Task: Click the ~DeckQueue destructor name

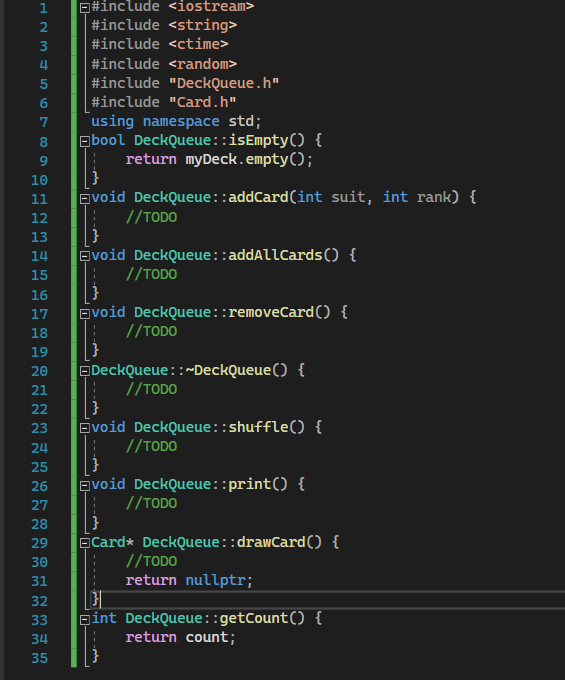Action: (x=228, y=370)
